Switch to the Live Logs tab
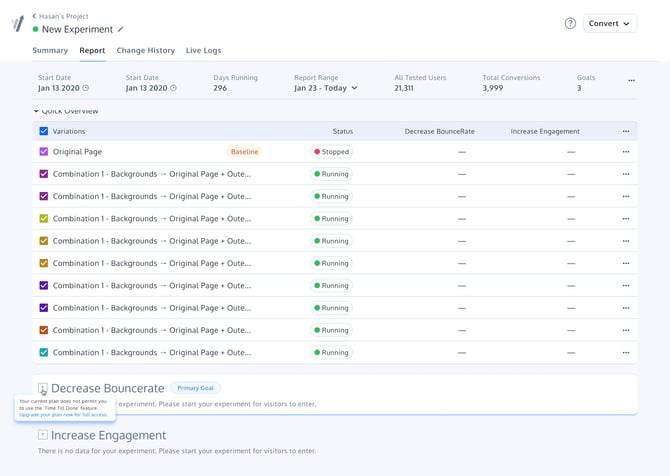The height and width of the screenshot is (476, 670). coord(203,50)
